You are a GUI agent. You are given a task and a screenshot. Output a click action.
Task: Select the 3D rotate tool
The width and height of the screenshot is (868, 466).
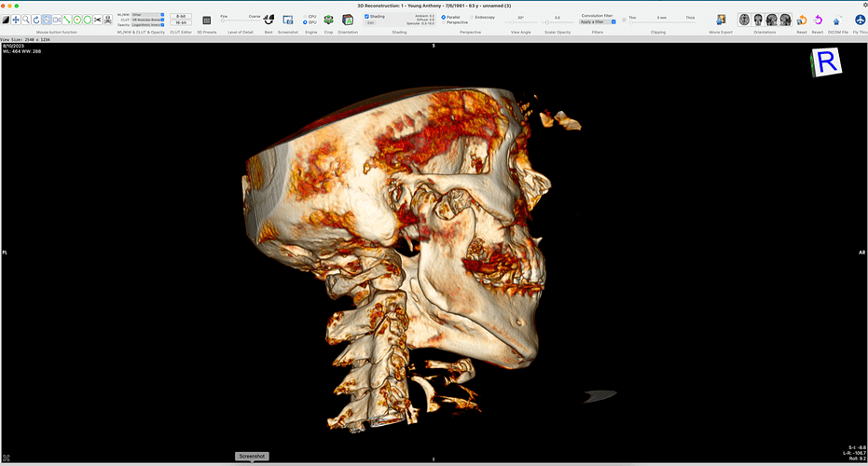(47, 20)
